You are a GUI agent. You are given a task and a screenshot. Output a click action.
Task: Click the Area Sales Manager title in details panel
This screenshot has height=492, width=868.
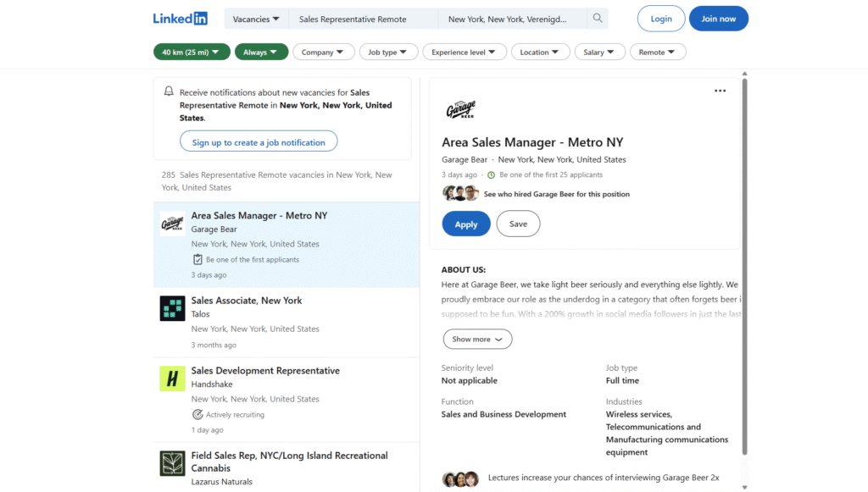(x=532, y=142)
